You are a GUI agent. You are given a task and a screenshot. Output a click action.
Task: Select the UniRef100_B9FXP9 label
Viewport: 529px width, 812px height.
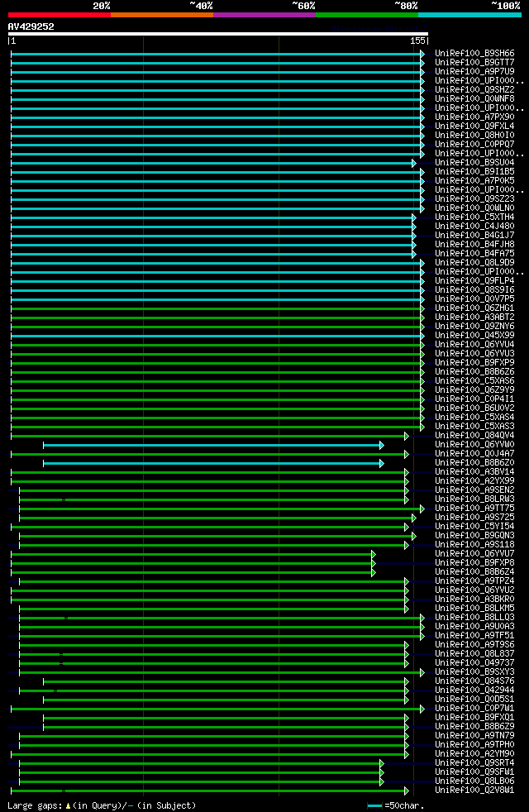(x=474, y=362)
